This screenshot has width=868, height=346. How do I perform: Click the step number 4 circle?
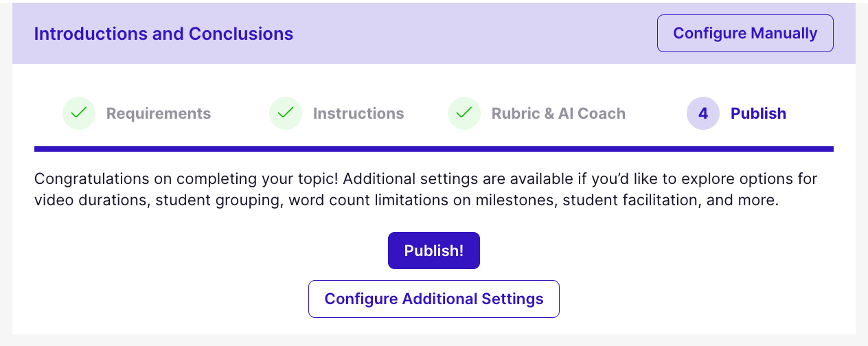coord(703,113)
